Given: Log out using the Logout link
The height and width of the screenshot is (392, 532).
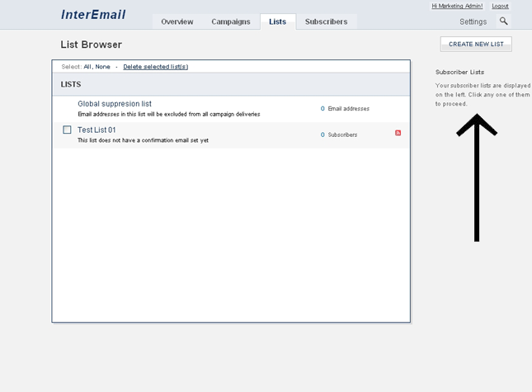Looking at the screenshot, I should 500,6.
